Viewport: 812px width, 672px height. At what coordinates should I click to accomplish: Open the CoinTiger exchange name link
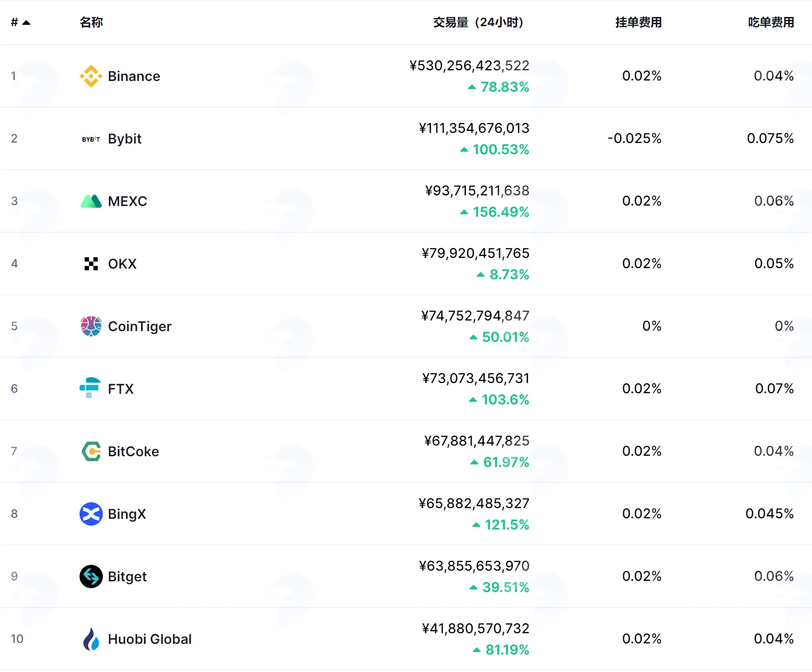140,326
